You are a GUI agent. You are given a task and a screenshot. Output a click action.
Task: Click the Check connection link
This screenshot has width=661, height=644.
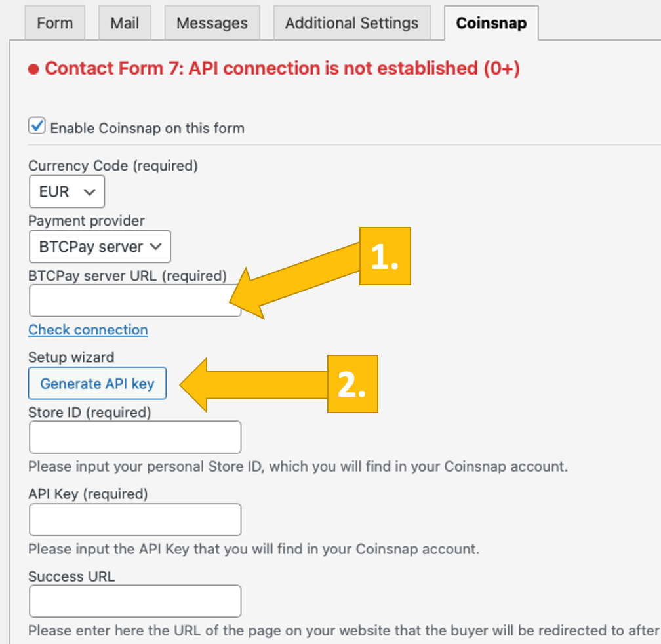click(x=88, y=330)
